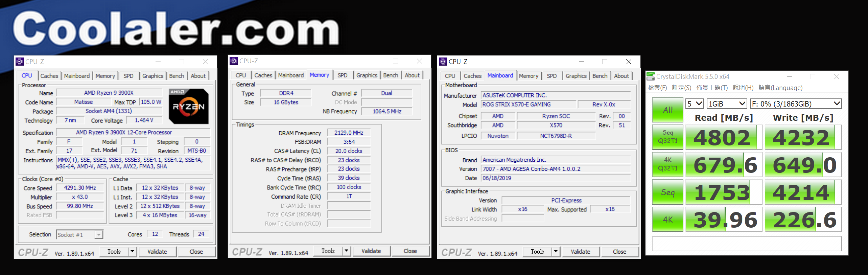The image size is (868, 275).
Task: Switch to the Bench tab in the first CPU-Z window
Action: pos(177,76)
